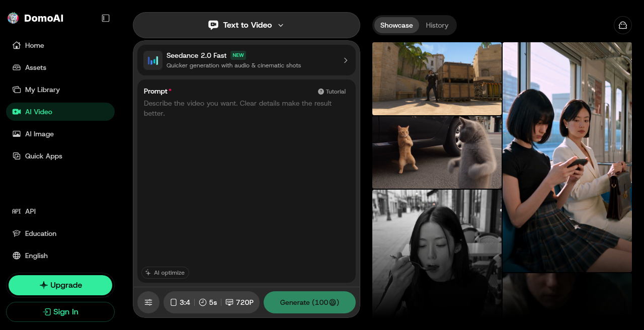Viewport: 644px width, 330px height.
Task: Click the Education graduation cap icon
Action: [x=17, y=233]
